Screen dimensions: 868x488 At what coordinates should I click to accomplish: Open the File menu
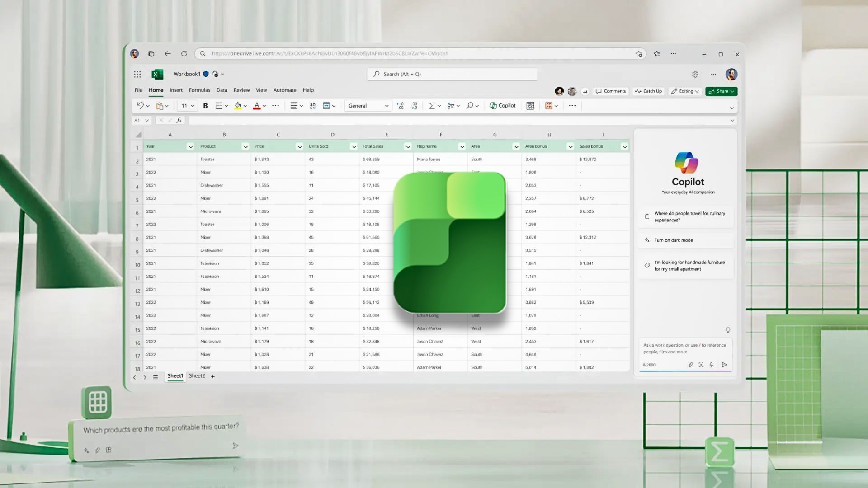138,90
